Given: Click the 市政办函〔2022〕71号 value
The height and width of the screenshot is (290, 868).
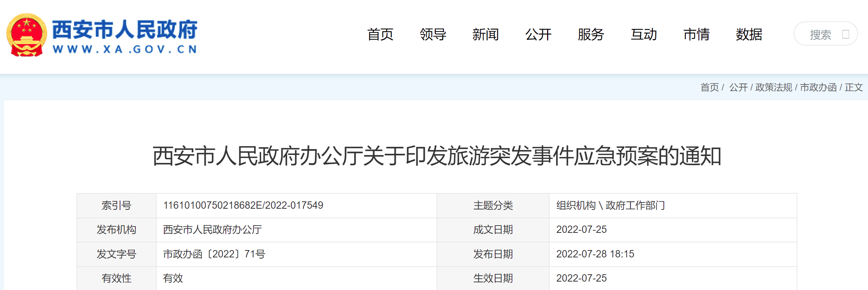Looking at the screenshot, I should tap(214, 254).
